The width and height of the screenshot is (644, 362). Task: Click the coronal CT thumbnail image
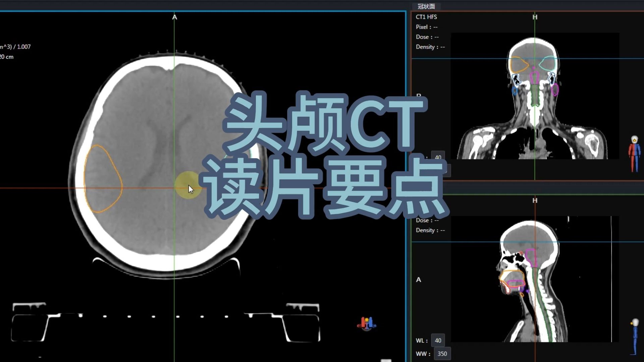click(535, 96)
